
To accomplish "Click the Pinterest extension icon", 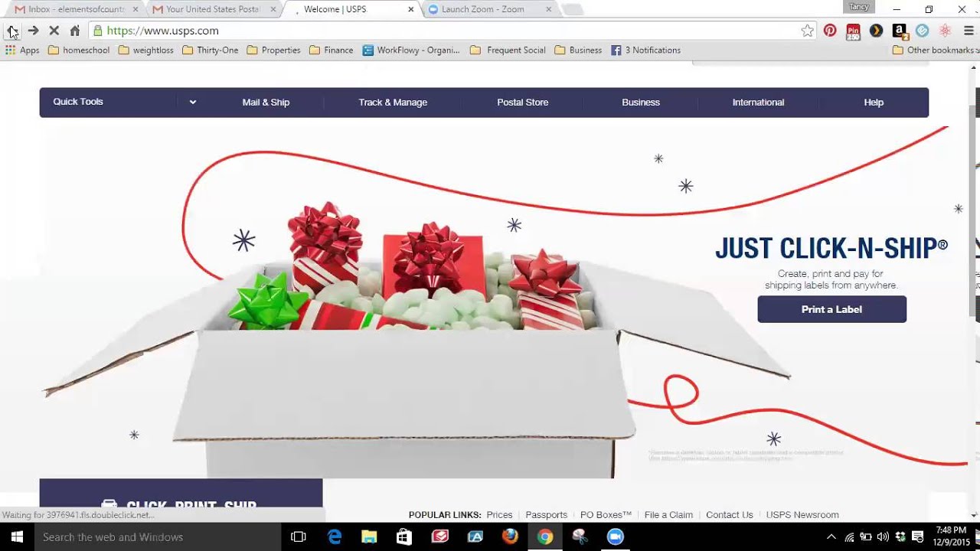I will click(830, 31).
